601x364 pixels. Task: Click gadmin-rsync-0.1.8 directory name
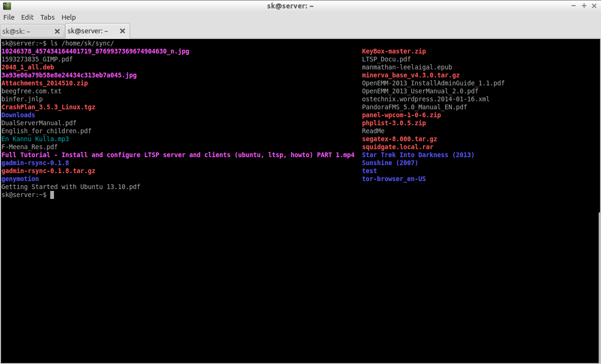35,163
